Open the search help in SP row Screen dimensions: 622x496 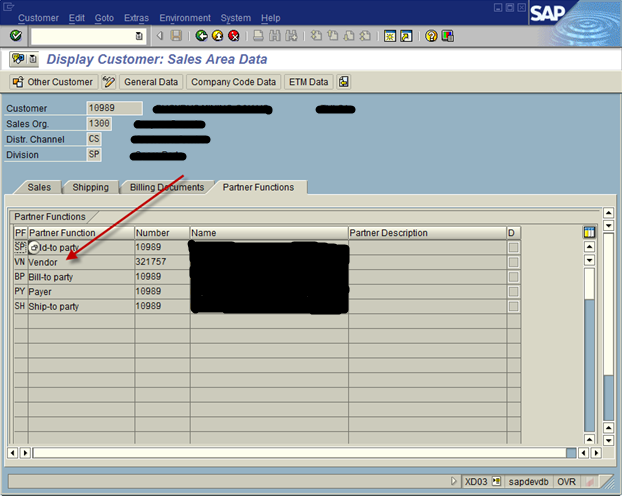35,248
